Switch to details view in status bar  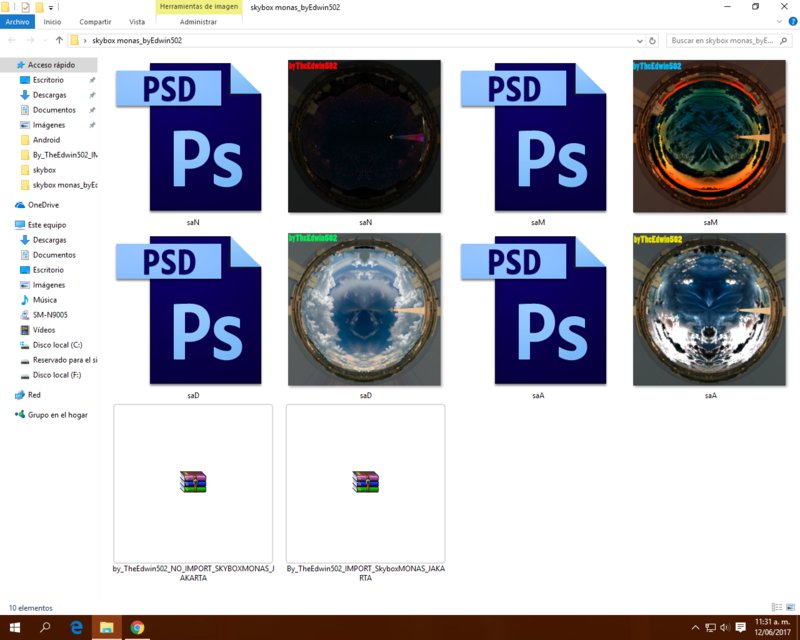tap(777, 607)
